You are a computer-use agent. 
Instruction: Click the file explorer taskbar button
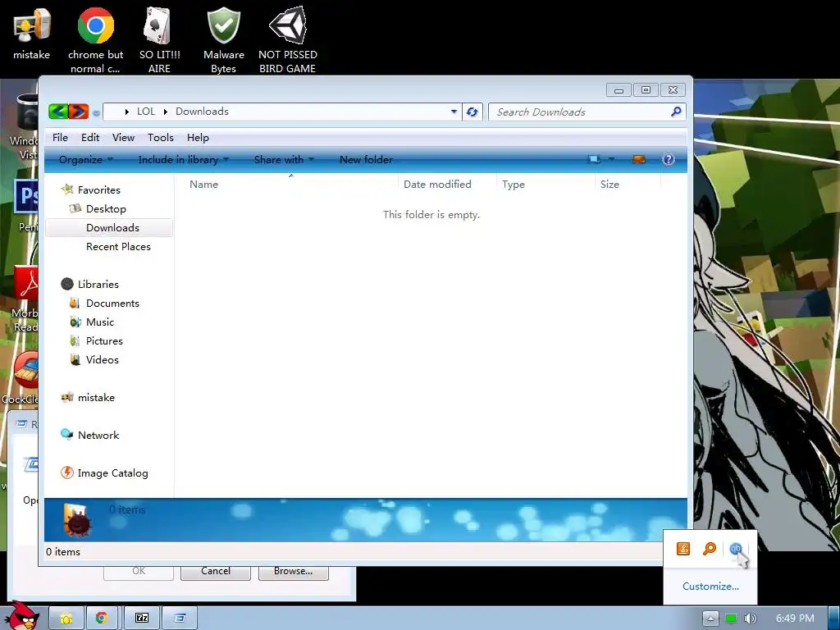tap(66, 619)
